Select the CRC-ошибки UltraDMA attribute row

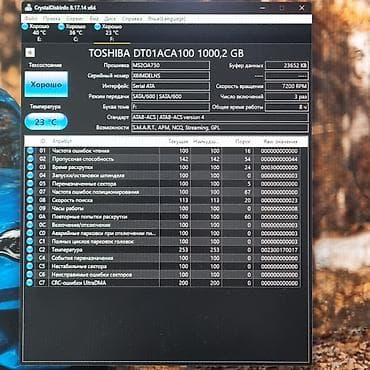point(163,283)
